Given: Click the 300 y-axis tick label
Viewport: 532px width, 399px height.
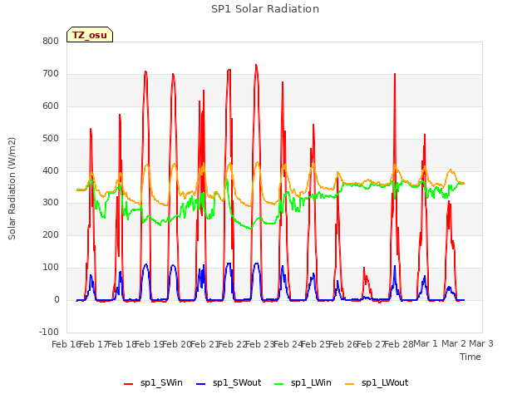Looking at the screenshot, I should (x=51, y=203).
